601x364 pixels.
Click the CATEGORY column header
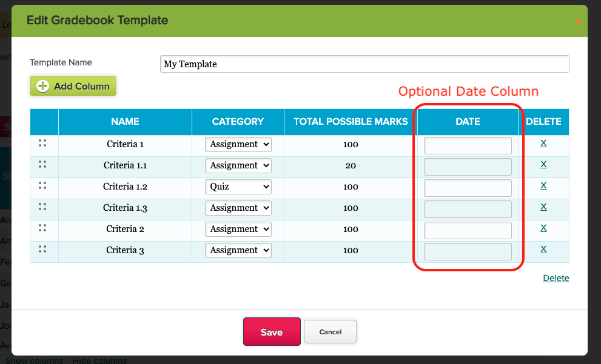click(238, 122)
